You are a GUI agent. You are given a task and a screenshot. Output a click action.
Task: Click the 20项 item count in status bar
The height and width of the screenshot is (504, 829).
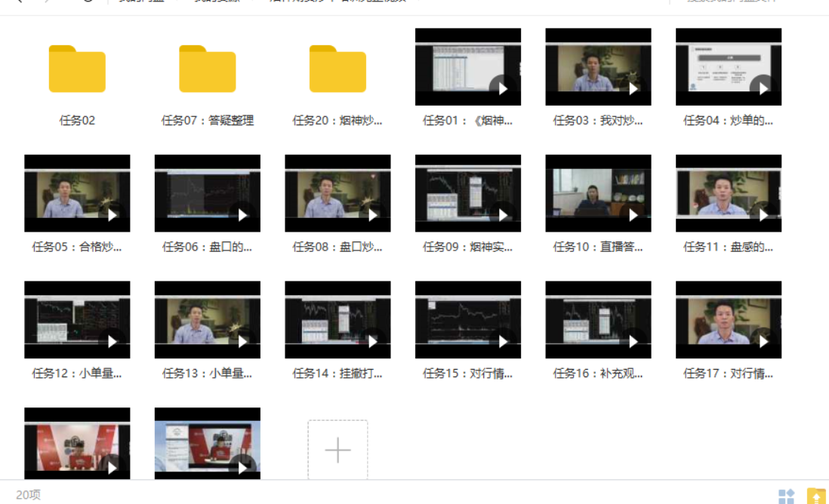tap(28, 495)
